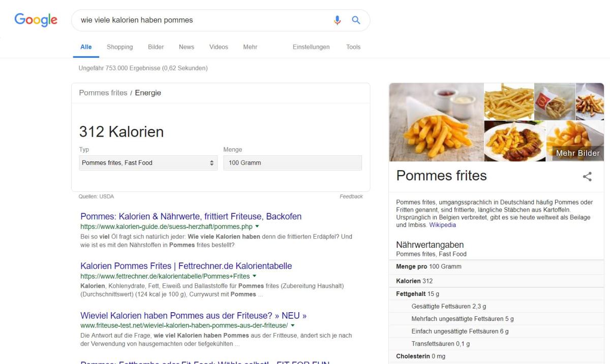Share the Pommes frites knowledge panel
This screenshot has width=610, height=364.
(587, 176)
